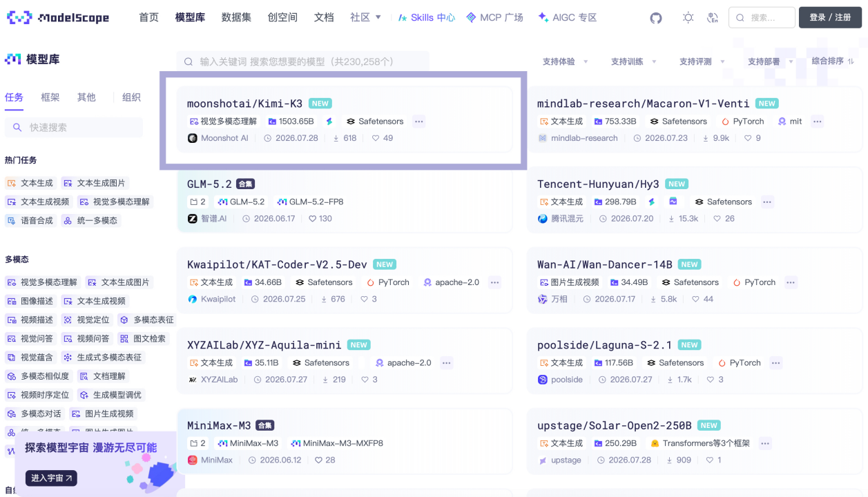Filter by 文本生成视频 under 热门任务
This screenshot has height=497, width=868.
37,202
